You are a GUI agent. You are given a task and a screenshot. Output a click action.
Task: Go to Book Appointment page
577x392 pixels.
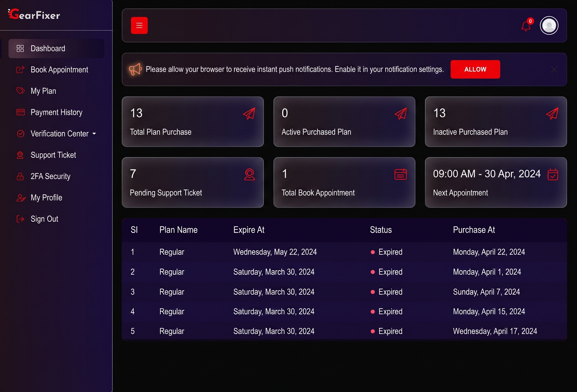point(56,70)
